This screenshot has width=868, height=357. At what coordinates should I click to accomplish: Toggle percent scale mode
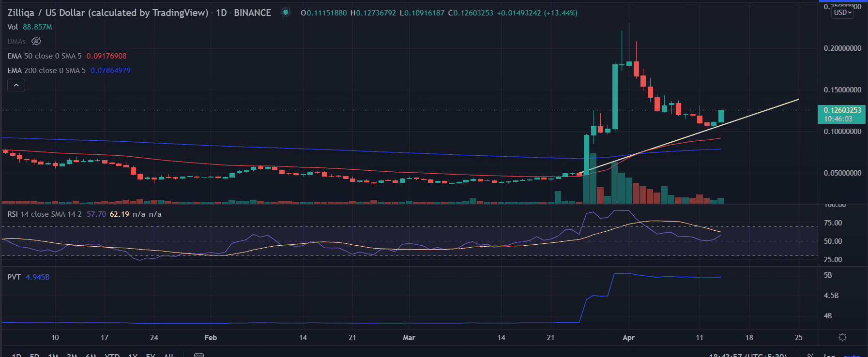pos(810,356)
